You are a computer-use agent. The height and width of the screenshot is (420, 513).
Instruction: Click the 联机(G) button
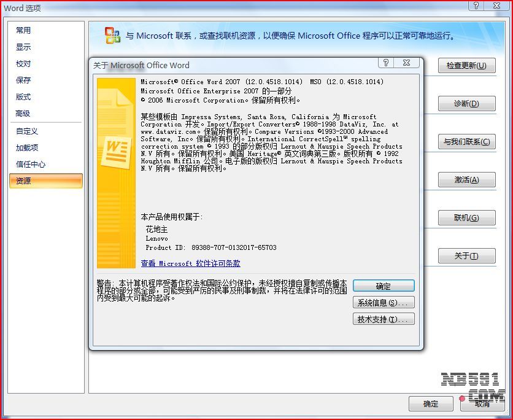tap(466, 218)
